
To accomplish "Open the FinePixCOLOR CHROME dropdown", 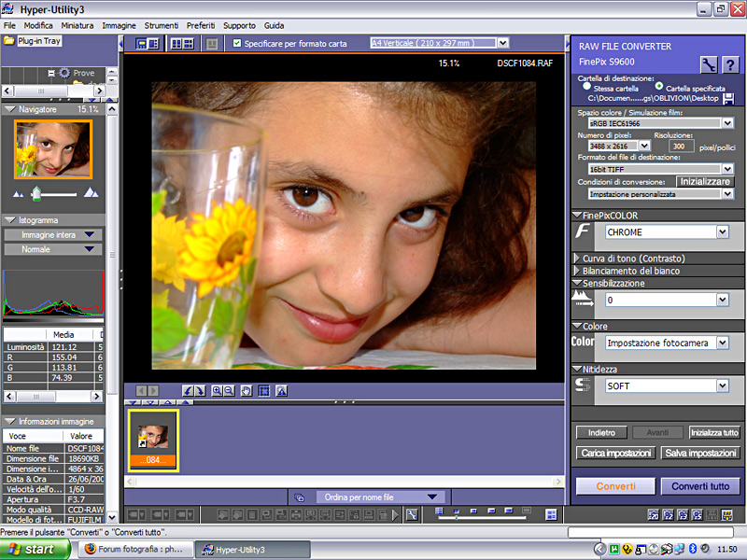I will point(722,231).
